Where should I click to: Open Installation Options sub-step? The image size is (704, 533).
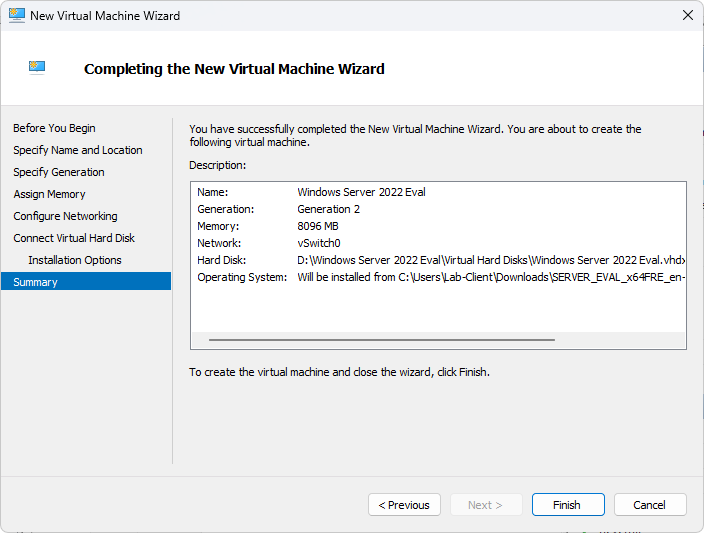[75, 260]
